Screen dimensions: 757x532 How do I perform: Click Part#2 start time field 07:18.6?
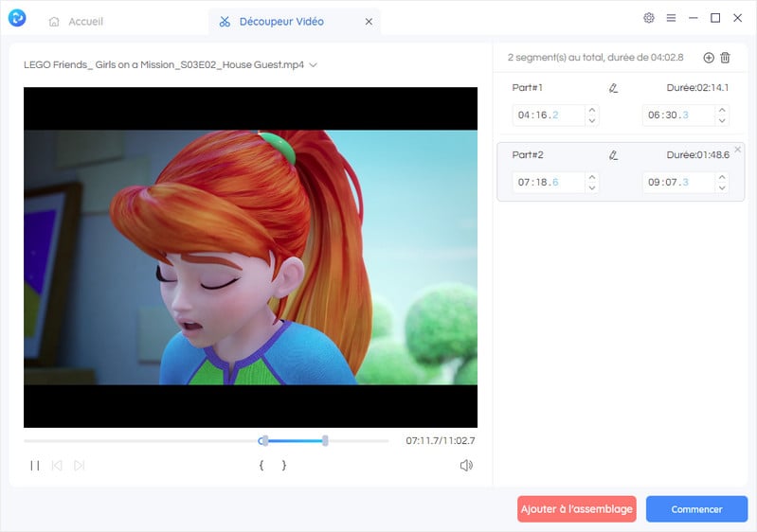549,183
